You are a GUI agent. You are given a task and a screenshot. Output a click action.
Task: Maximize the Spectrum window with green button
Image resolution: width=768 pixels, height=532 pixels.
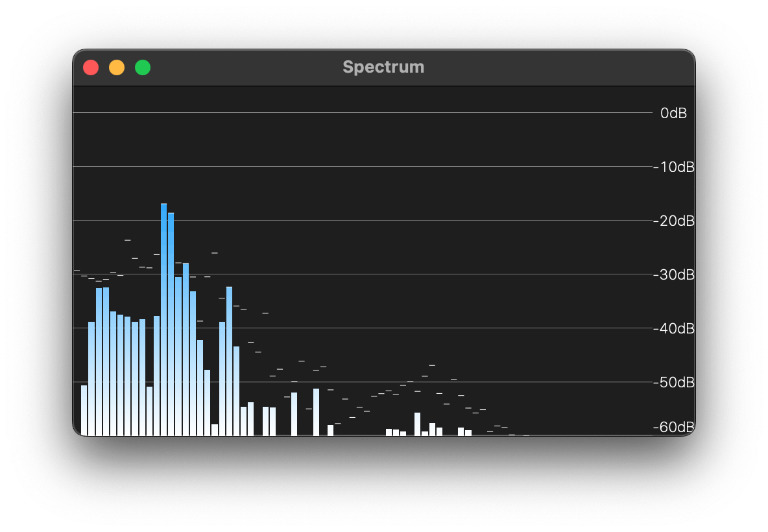tap(143, 67)
